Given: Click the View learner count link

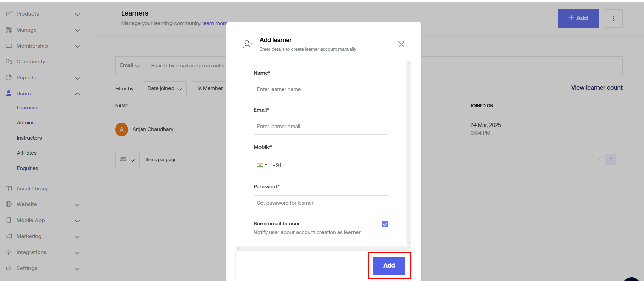Looking at the screenshot, I should 596,88.
